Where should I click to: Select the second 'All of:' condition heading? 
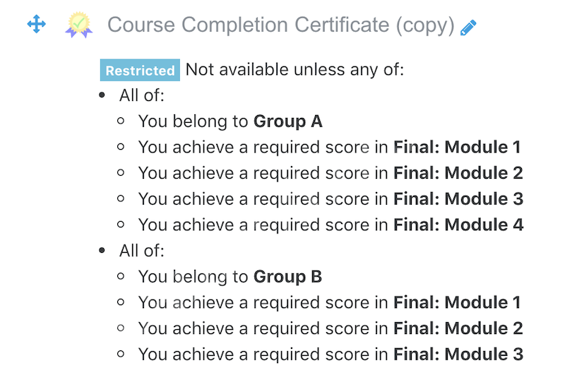pos(142,251)
